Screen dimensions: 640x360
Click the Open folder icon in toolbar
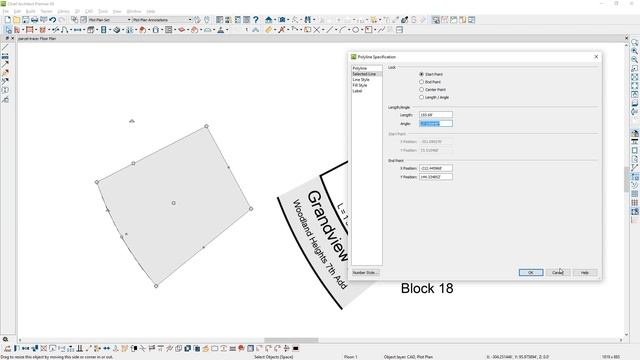pyautogui.click(x=16, y=20)
